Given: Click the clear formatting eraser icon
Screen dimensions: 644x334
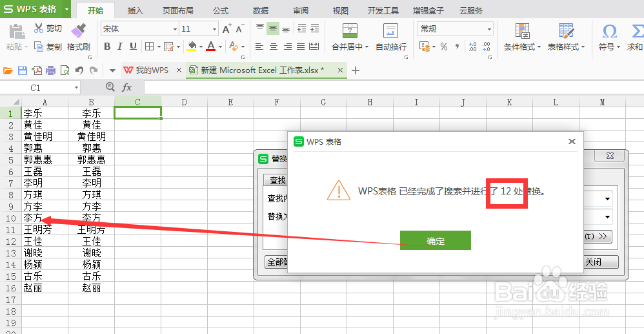Looking at the screenshot, I should 234,46.
